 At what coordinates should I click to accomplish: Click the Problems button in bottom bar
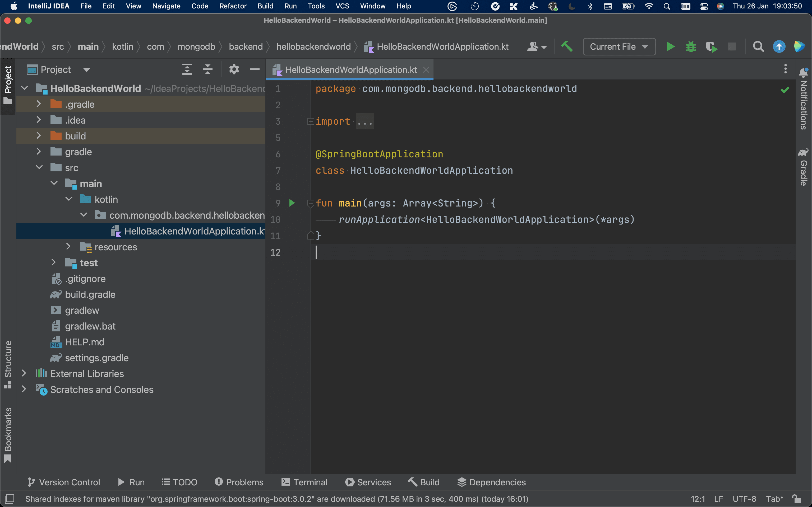coord(239,482)
